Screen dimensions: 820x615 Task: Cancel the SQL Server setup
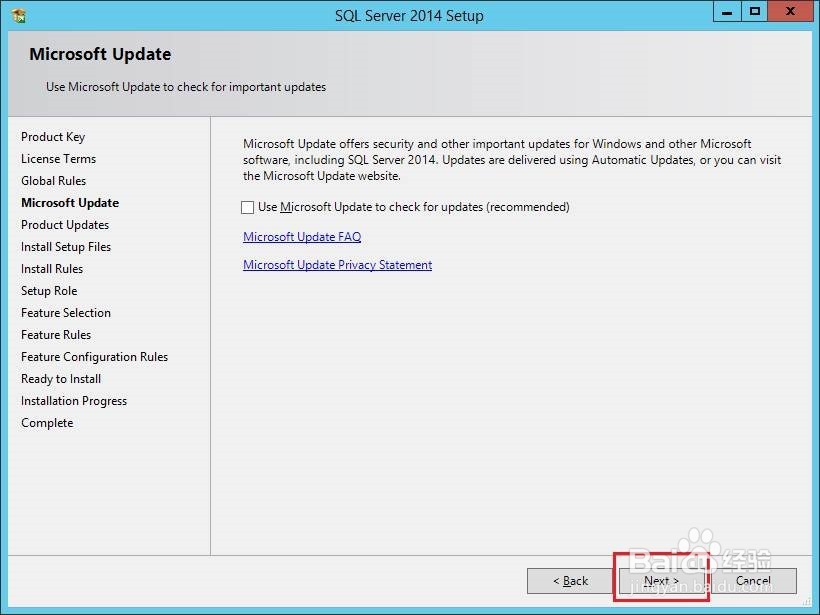[753, 581]
